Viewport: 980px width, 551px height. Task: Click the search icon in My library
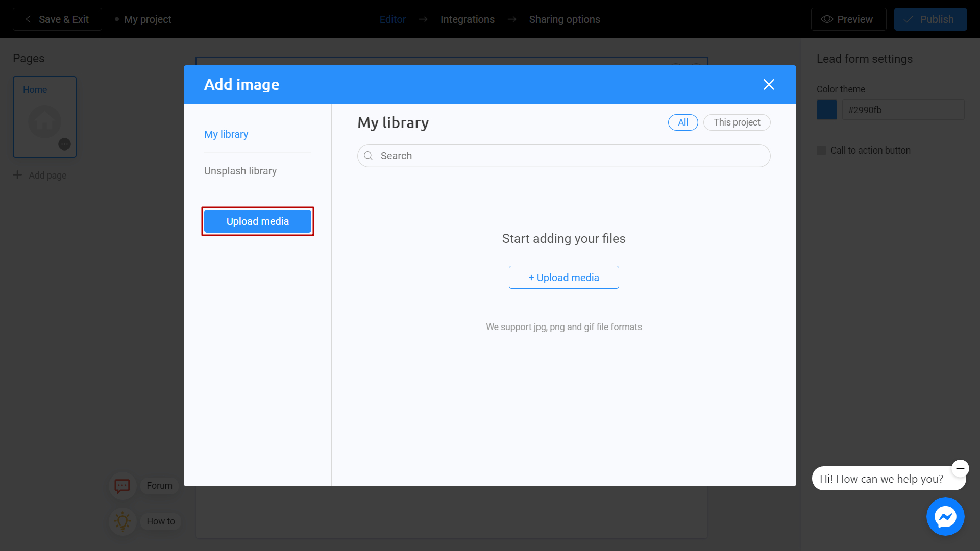(369, 156)
